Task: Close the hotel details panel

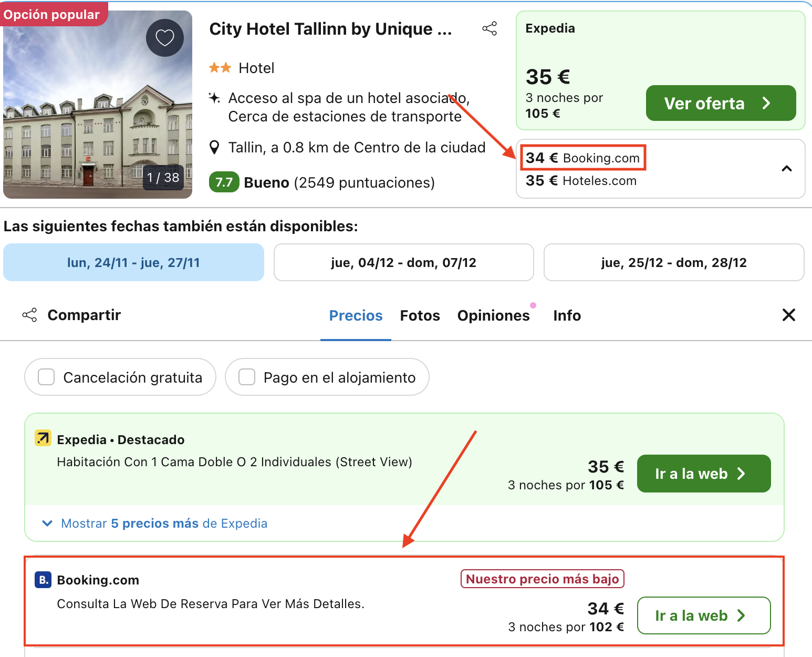Action: point(788,315)
